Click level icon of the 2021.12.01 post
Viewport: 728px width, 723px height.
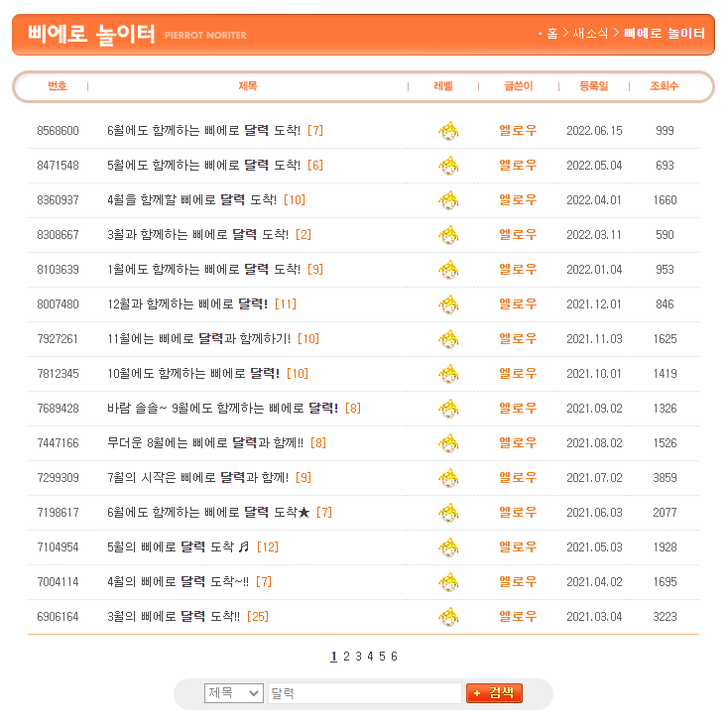coord(448,304)
